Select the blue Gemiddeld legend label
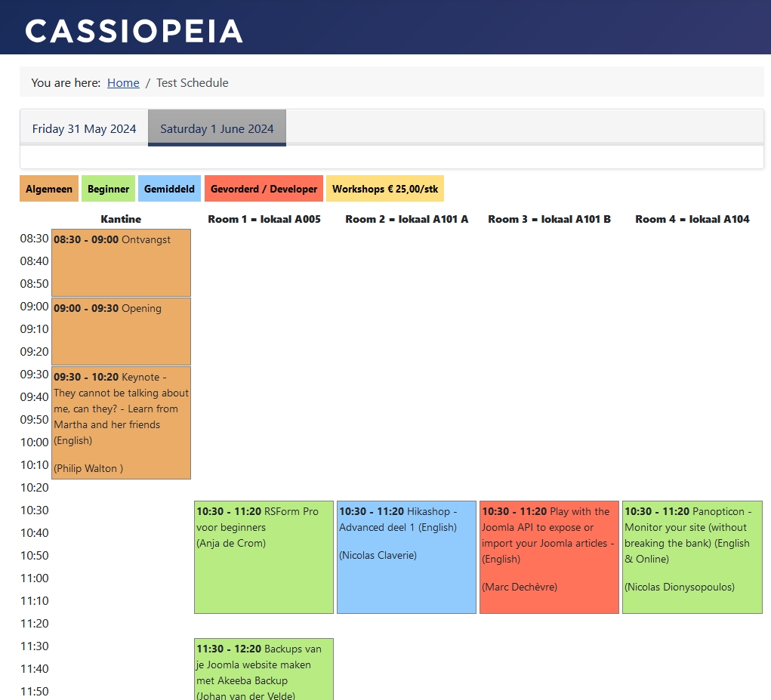This screenshot has width=771, height=700. point(169,189)
